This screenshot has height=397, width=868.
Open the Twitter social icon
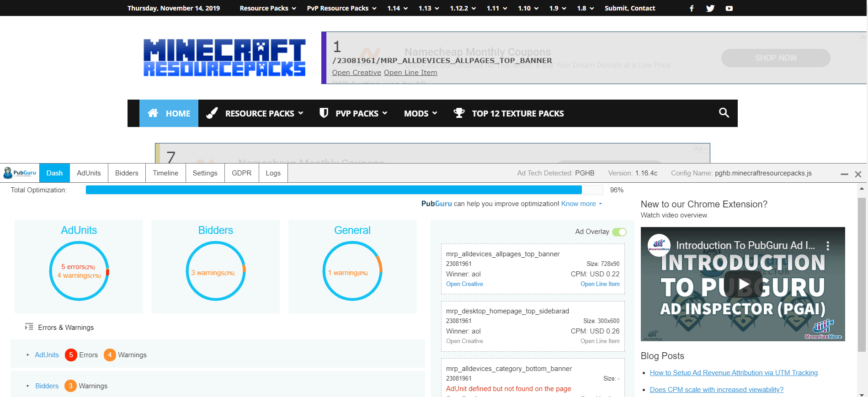pos(710,8)
